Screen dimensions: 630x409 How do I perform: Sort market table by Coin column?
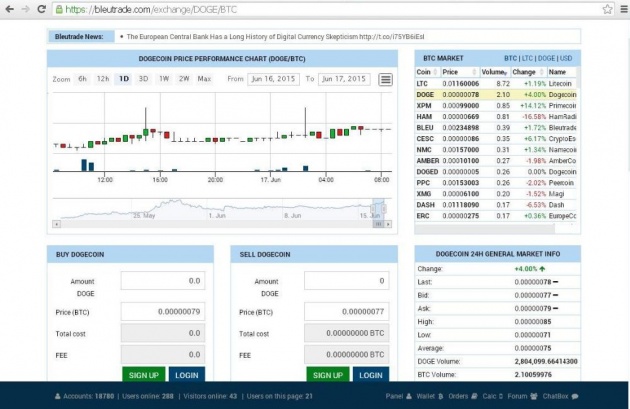pos(428,72)
